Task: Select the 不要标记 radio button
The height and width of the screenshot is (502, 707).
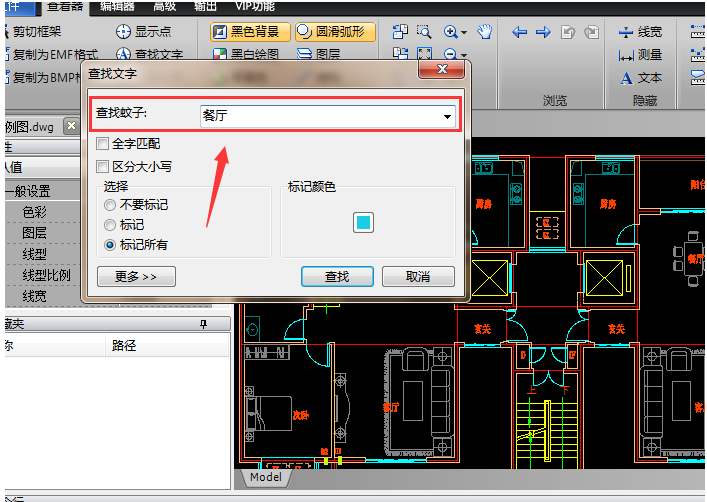Action: tap(110, 205)
